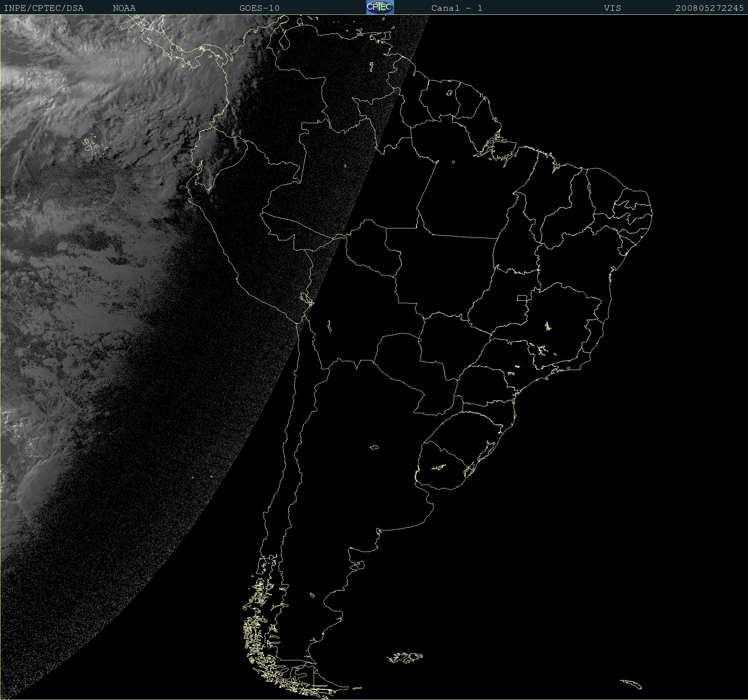Click the GOES-10 satellite label
748x700 pixels.
coord(260,8)
